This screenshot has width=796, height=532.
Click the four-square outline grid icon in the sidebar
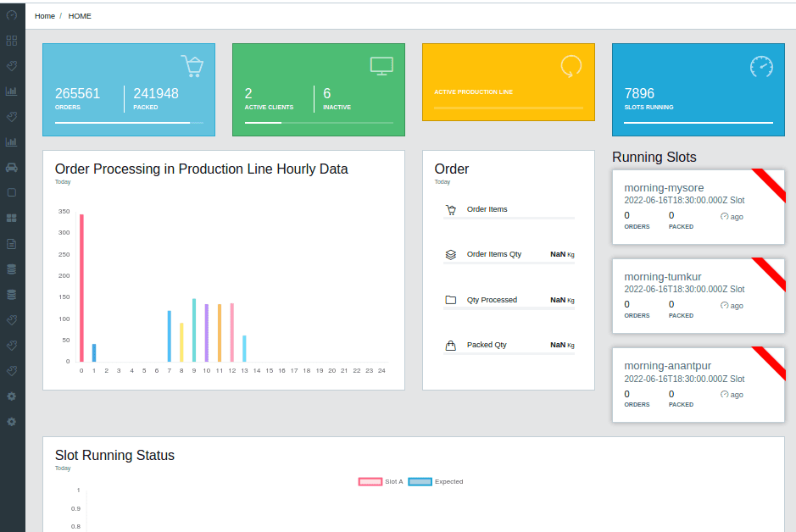[x=12, y=40]
